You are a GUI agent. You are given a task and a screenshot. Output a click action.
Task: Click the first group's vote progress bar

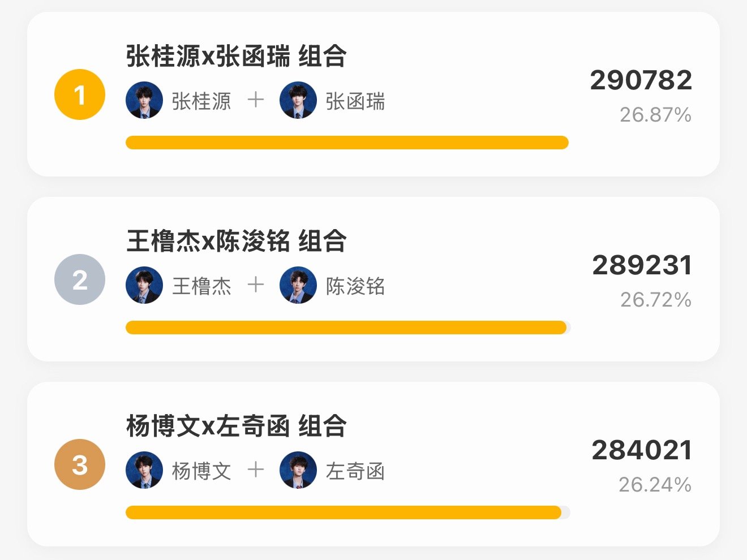coord(347,143)
